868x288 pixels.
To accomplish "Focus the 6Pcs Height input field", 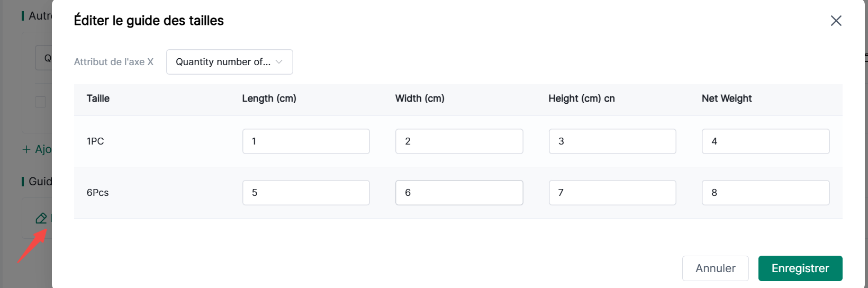I will pyautogui.click(x=612, y=193).
